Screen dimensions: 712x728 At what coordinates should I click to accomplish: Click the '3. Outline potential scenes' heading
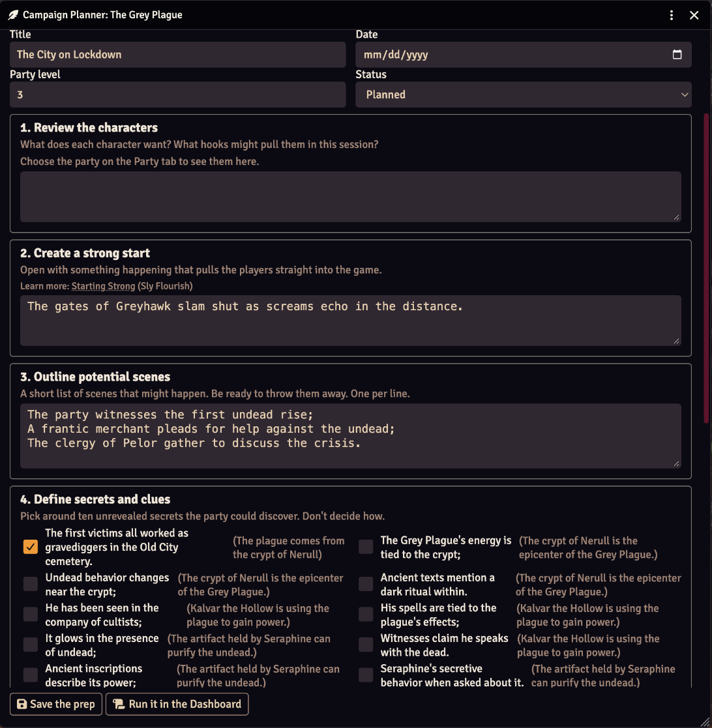tap(95, 377)
